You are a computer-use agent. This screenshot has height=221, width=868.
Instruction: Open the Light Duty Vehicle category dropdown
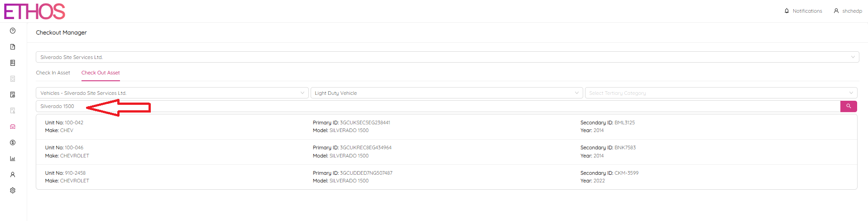(446, 93)
